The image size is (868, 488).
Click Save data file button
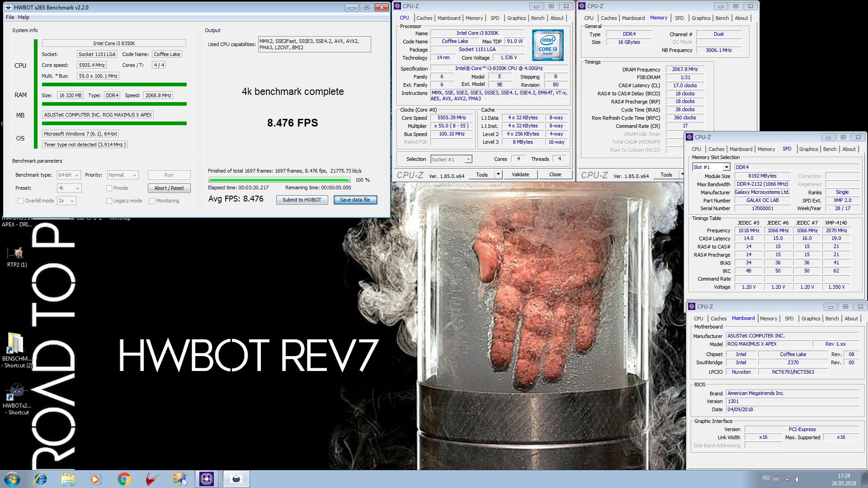point(355,200)
